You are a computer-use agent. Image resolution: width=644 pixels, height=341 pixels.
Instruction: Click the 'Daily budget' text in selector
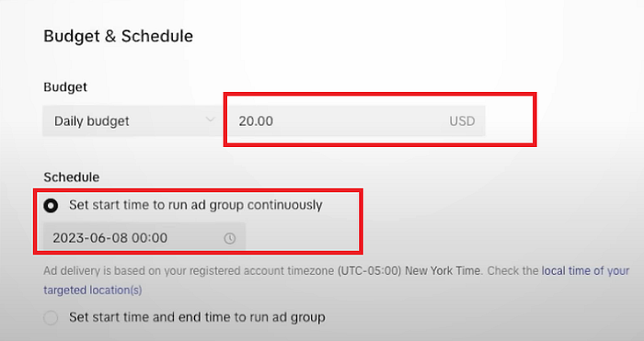click(x=92, y=121)
